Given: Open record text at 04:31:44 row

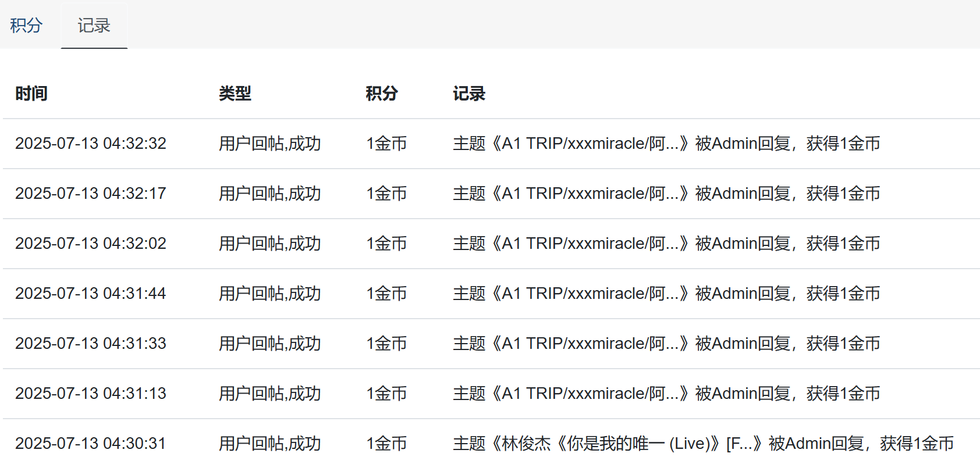Looking at the screenshot, I should click(x=666, y=293).
